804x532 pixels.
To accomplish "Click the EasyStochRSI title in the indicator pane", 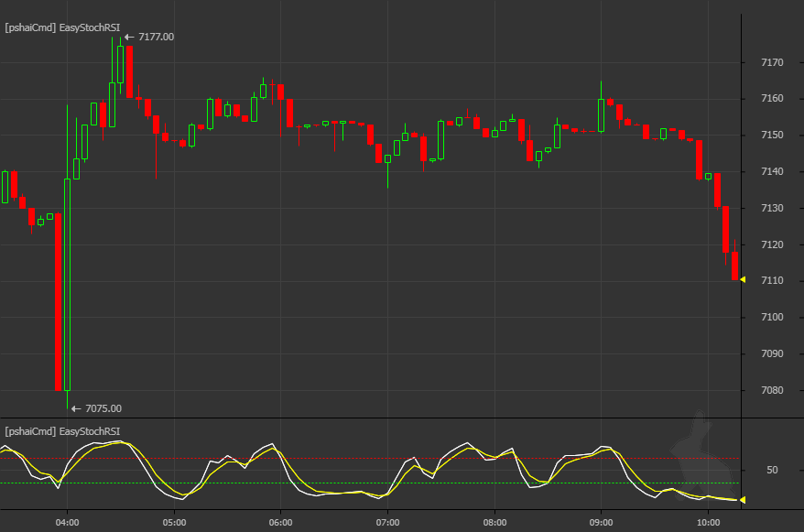I will 62,431.
